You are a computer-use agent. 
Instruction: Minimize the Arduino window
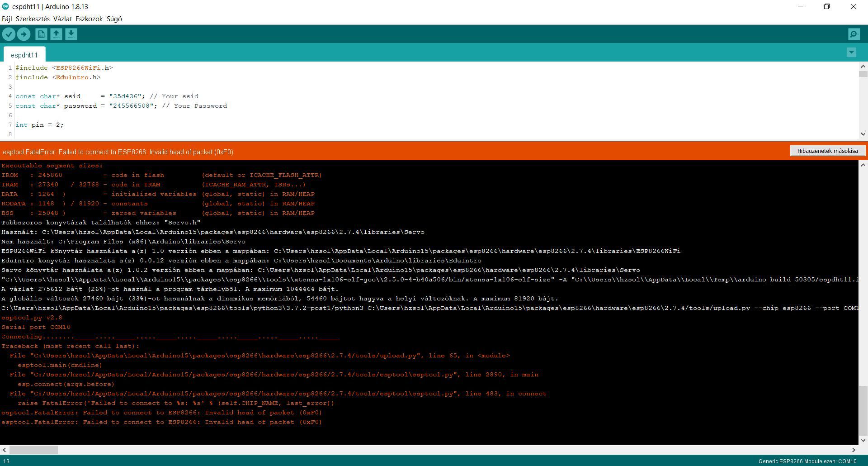801,6
